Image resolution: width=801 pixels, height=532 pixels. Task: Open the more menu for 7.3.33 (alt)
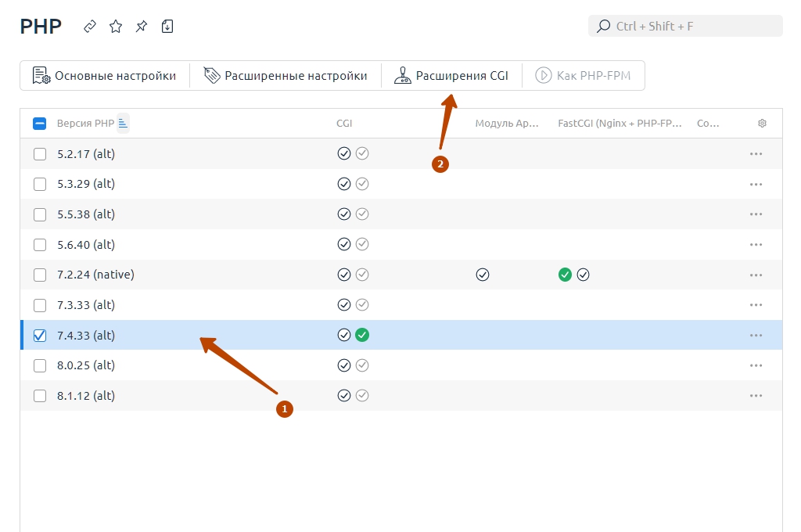756,305
